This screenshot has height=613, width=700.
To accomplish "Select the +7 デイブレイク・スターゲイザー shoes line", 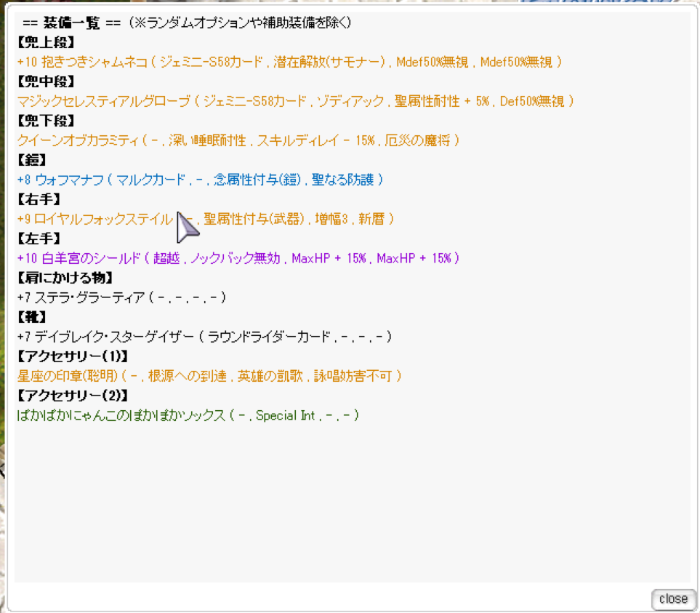I will 204,337.
